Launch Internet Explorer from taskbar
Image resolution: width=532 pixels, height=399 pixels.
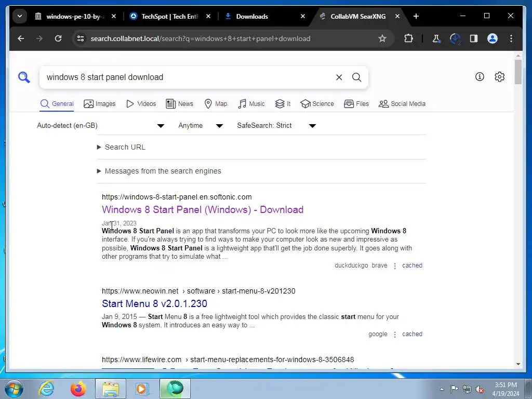point(46,389)
